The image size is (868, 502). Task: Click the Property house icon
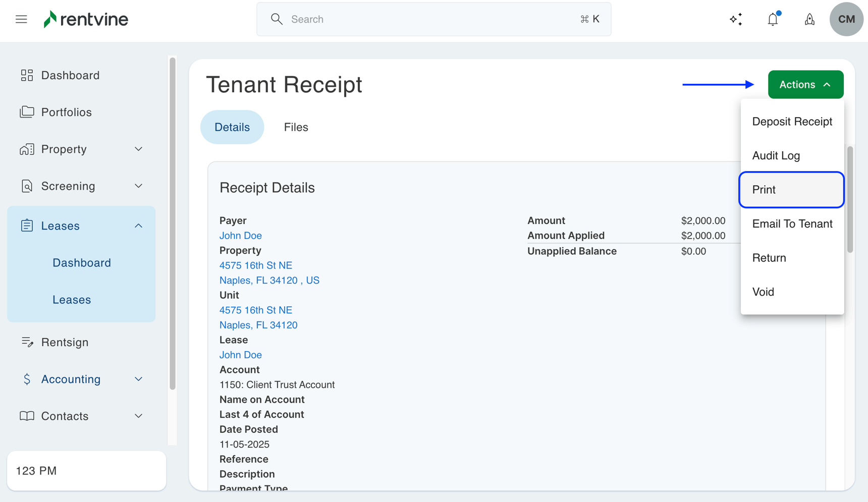27,149
